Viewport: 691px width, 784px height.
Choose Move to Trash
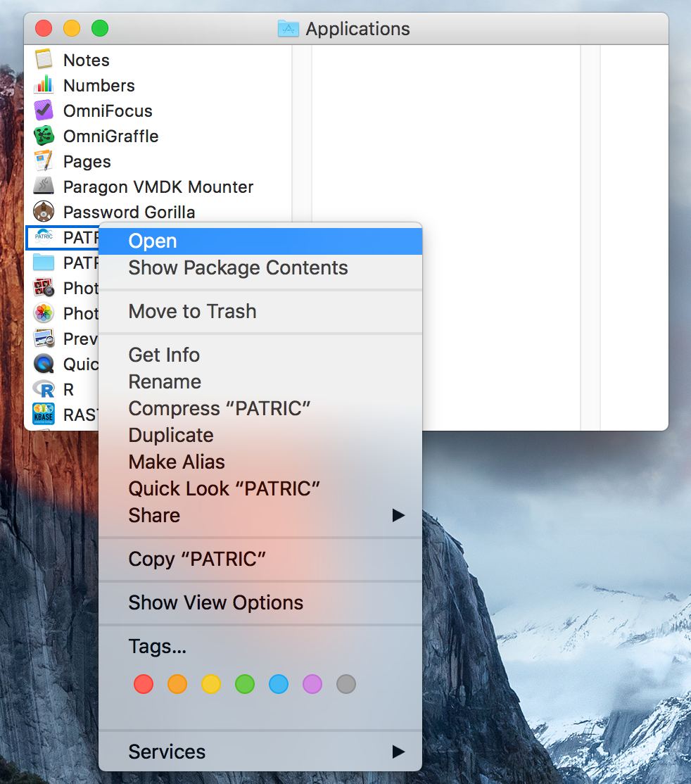point(260,312)
